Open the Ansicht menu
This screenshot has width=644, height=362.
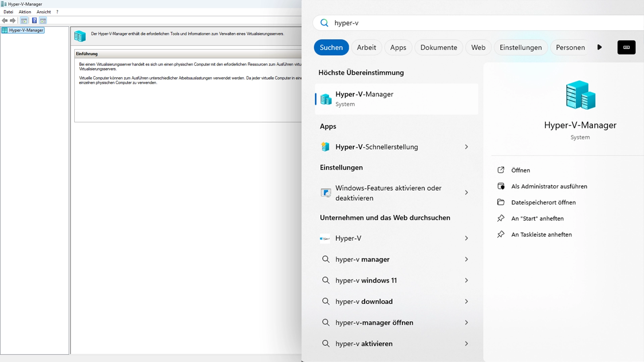click(44, 12)
